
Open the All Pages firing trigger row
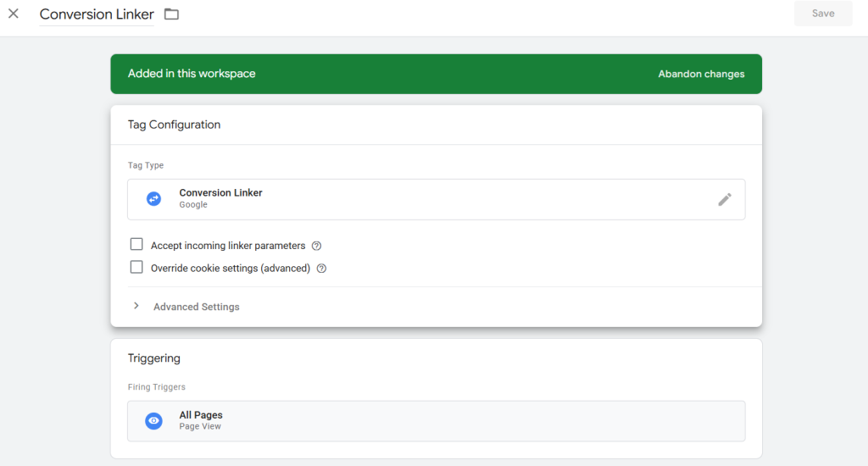click(436, 421)
